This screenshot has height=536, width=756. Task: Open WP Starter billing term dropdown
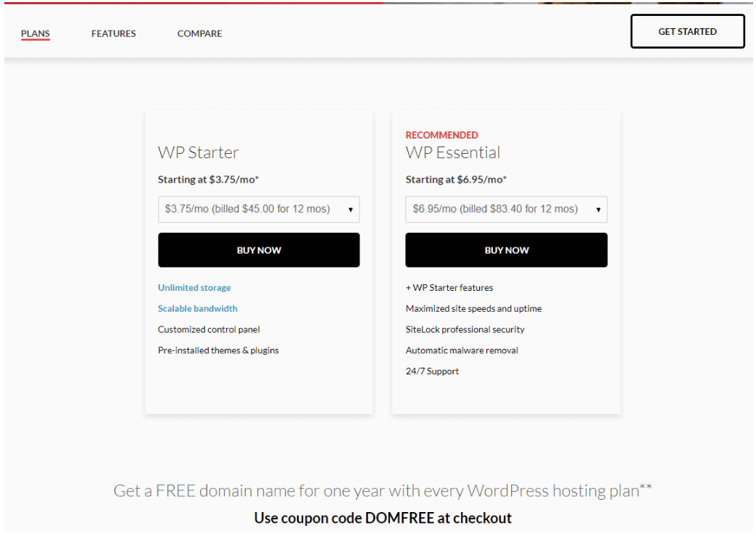click(259, 209)
